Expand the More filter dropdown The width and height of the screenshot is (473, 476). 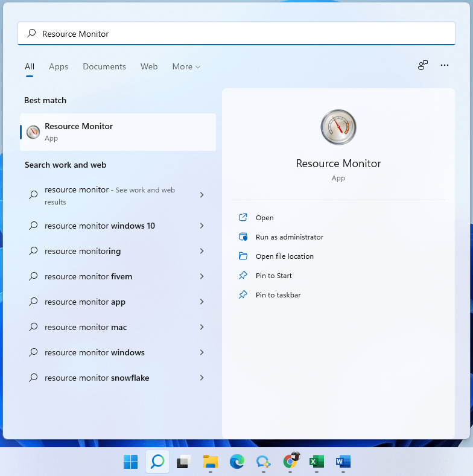tap(186, 66)
